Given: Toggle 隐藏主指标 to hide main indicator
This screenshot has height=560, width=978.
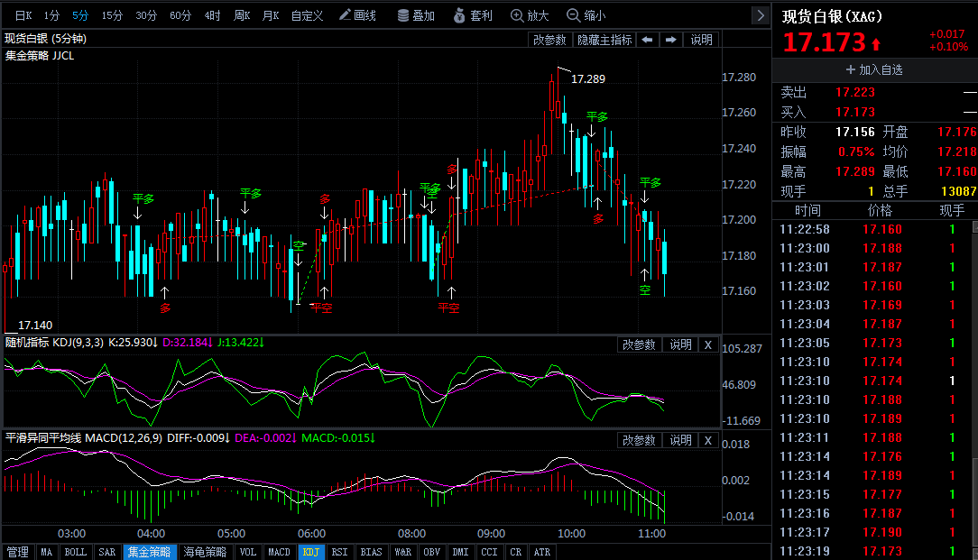Looking at the screenshot, I should point(604,40).
